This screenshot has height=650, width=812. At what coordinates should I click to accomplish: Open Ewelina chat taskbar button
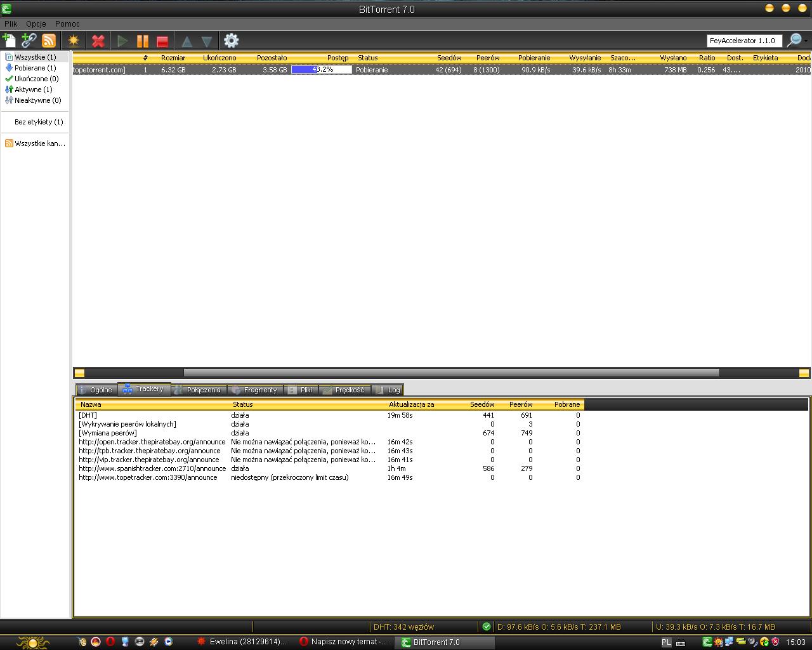[242, 642]
